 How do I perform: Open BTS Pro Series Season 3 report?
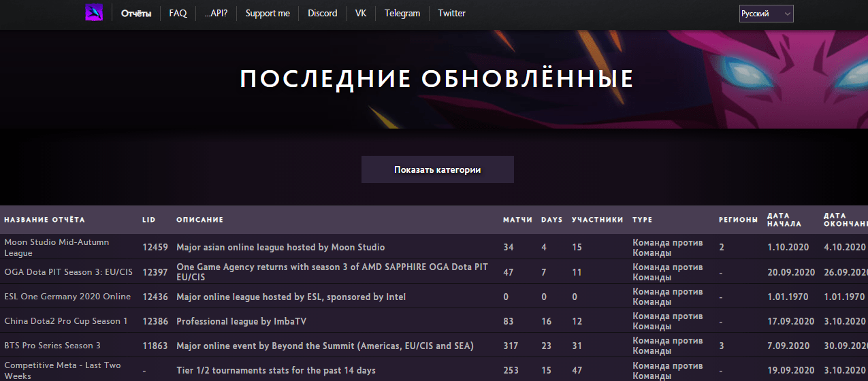[x=52, y=346]
